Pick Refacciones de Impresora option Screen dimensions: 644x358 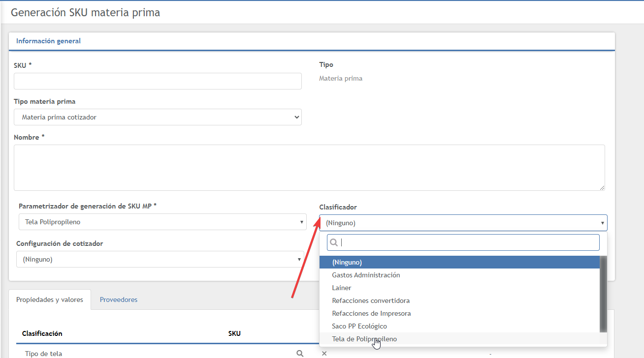coord(459,314)
